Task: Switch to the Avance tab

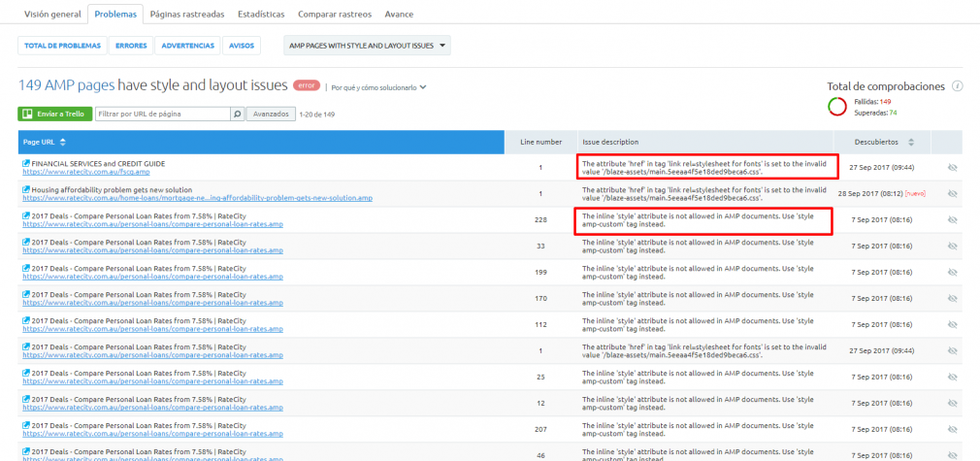Action: (399, 14)
